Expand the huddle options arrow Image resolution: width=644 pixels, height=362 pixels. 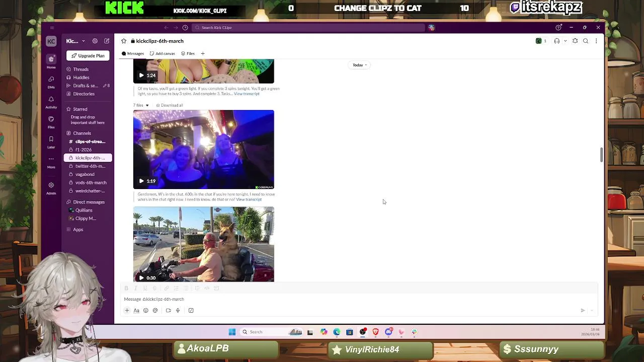tap(565, 41)
